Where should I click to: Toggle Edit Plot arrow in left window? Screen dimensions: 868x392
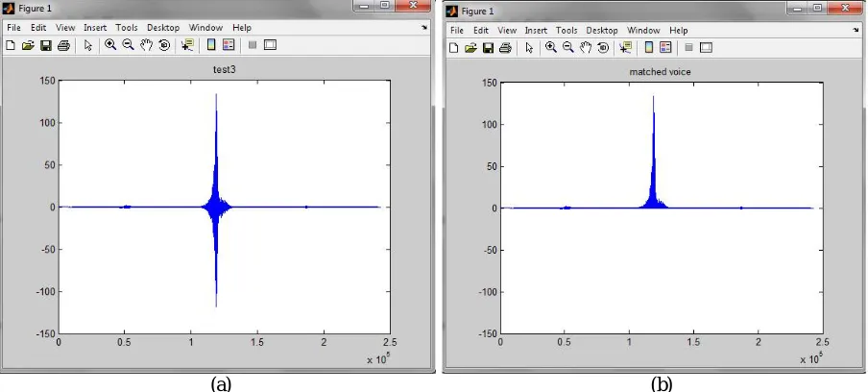[88, 45]
